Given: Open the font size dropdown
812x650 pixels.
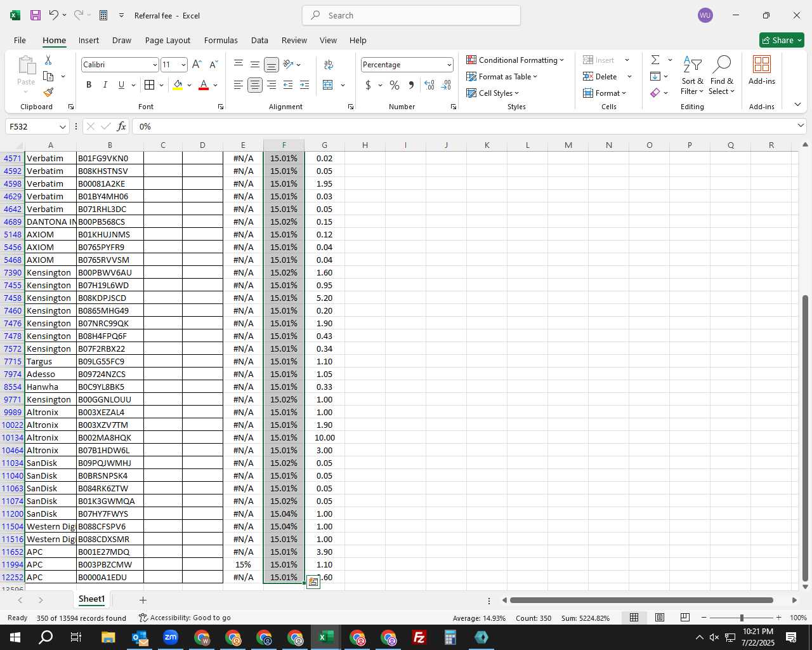Looking at the screenshot, I should [183, 65].
